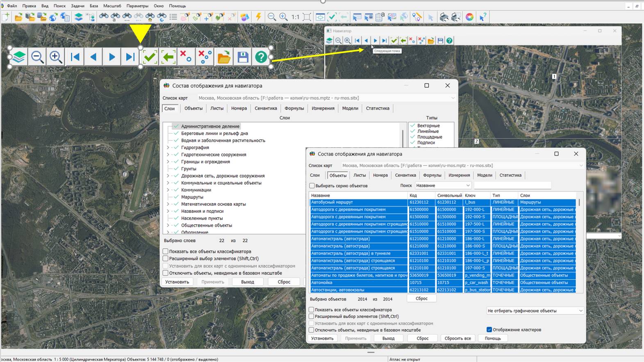The width and height of the screenshot is (644, 362).
Task: Click the open folder icon in Навигатор window toolbar
Action: [431, 41]
